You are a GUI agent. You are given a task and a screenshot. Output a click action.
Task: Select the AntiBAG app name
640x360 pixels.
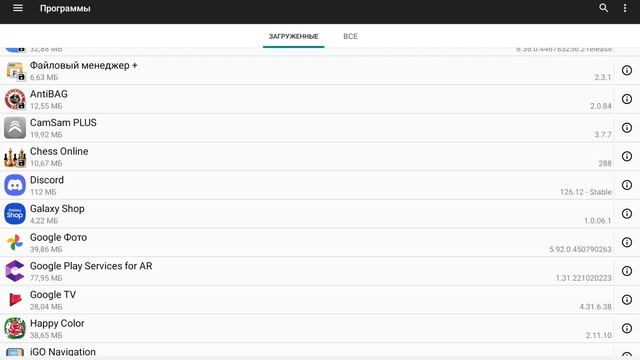[x=49, y=94]
